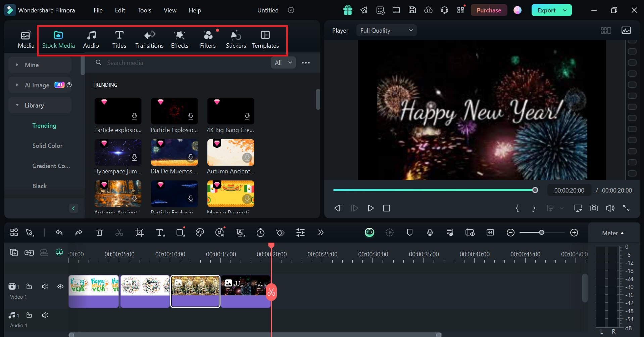Open the cloud upload icon

click(428, 10)
